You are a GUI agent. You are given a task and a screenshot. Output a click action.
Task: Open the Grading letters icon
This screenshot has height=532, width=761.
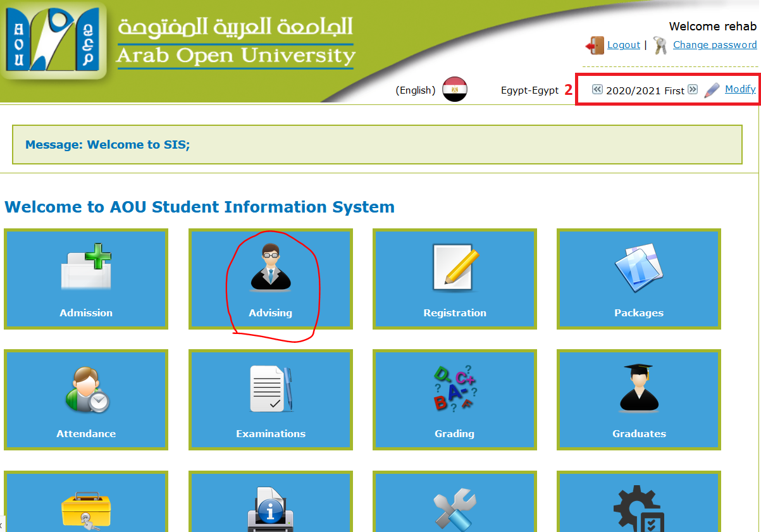[x=455, y=387]
